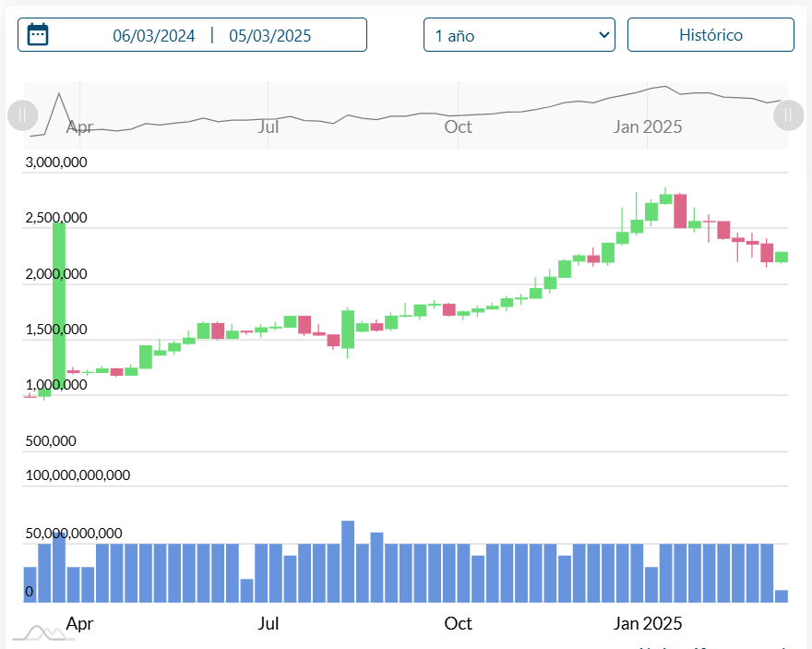Click the shortest volume bar at far right

[x=781, y=595]
